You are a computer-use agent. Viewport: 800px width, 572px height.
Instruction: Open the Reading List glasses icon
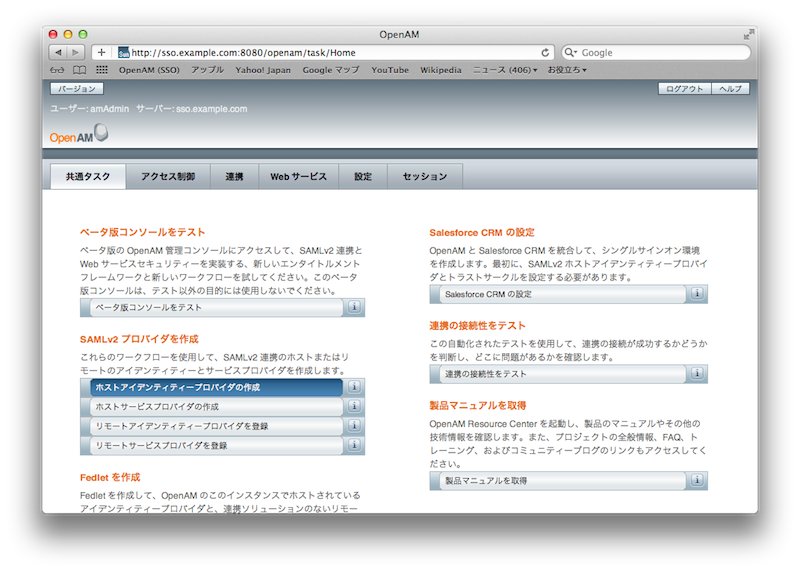tap(57, 70)
